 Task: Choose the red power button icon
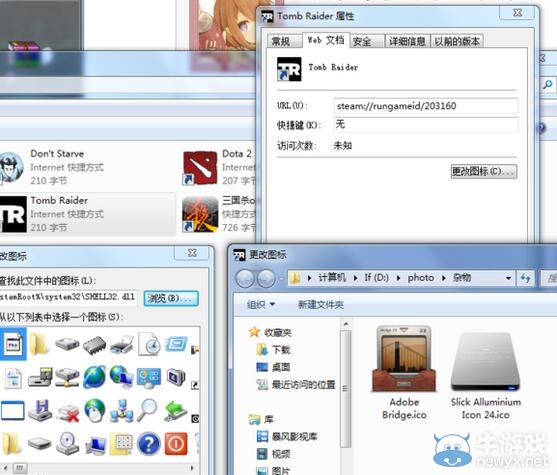point(176,443)
